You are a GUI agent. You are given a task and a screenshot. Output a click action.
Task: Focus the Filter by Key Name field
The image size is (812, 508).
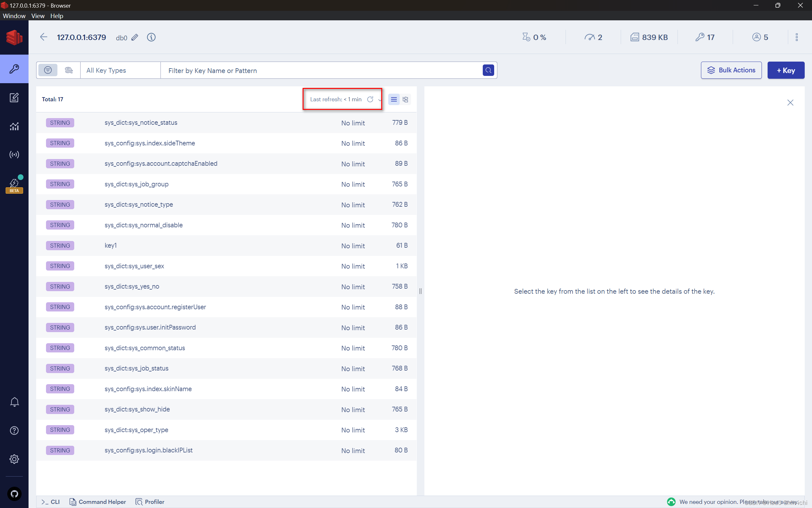click(x=321, y=70)
